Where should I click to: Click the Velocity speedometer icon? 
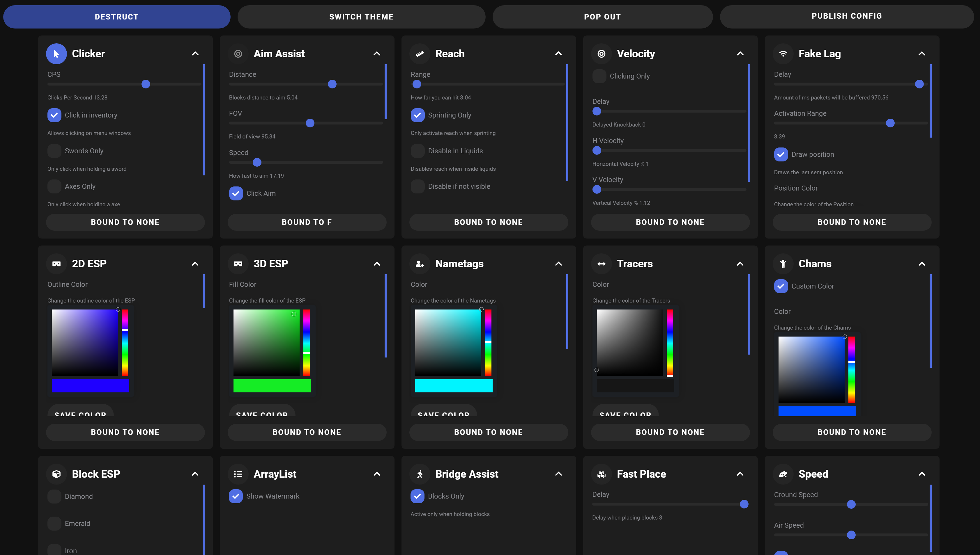tap(601, 53)
